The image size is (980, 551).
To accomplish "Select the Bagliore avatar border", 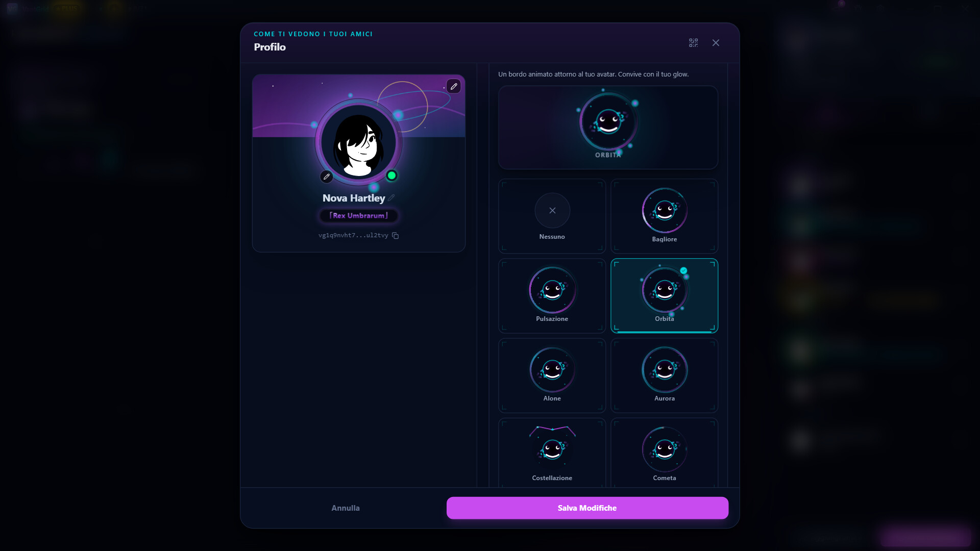I will pos(664,216).
